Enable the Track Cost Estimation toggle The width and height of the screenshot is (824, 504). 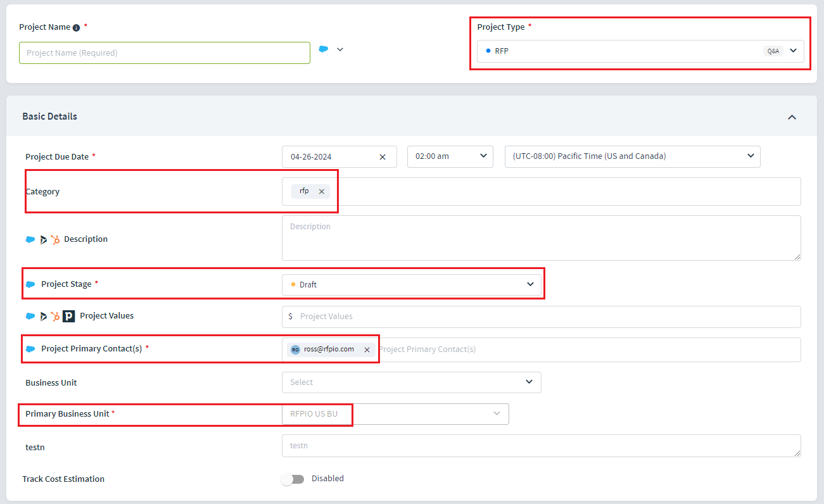[x=293, y=479]
